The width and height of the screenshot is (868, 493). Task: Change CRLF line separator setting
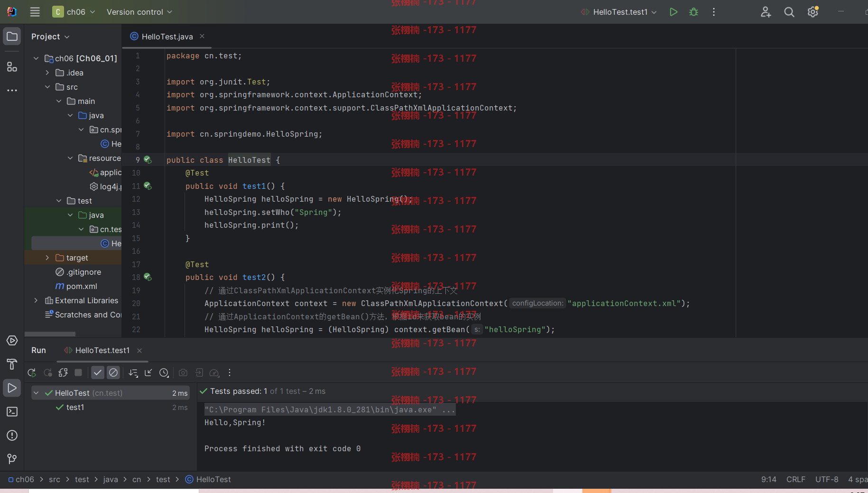pyautogui.click(x=796, y=480)
